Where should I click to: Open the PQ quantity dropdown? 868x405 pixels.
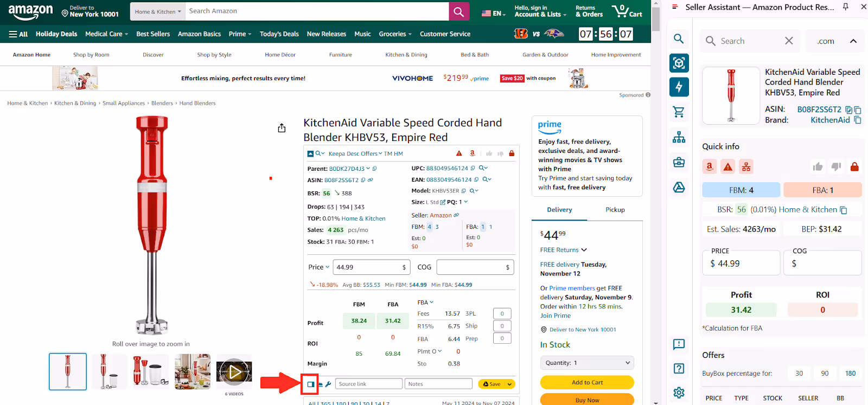point(465,202)
